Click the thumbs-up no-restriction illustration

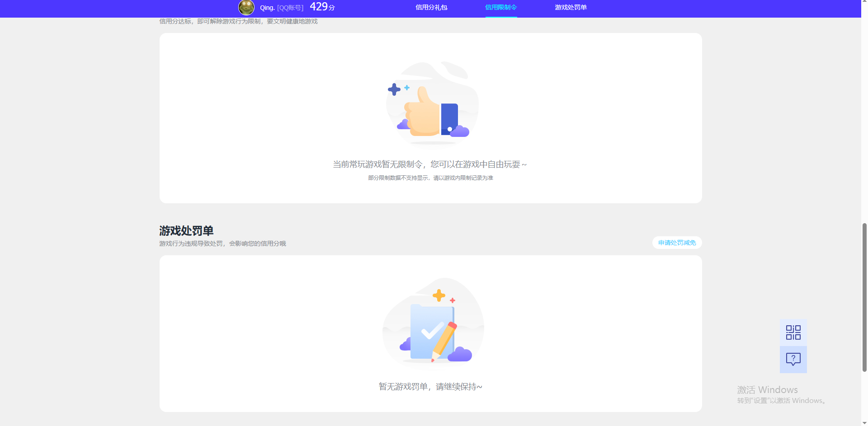pyautogui.click(x=432, y=103)
